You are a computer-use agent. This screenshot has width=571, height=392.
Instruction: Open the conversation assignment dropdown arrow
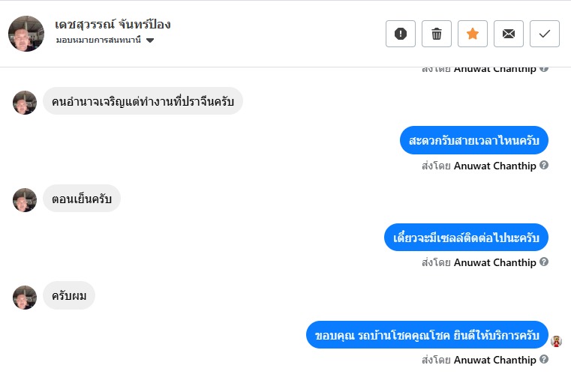pyautogui.click(x=150, y=40)
